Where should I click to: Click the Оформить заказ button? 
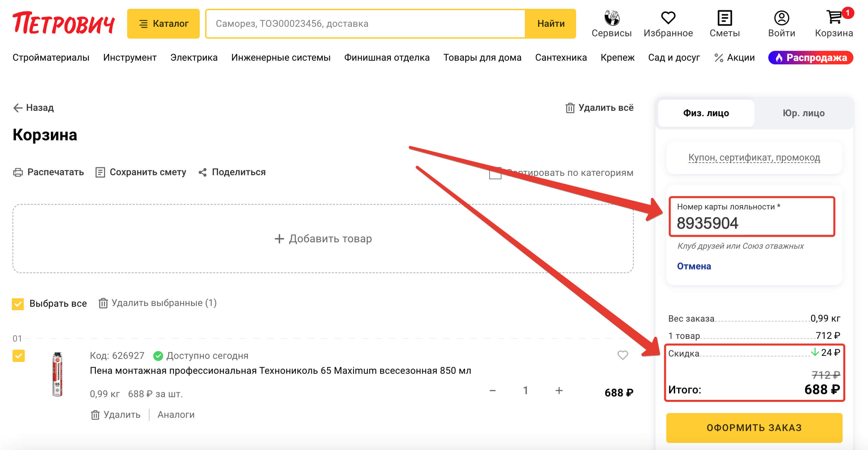click(753, 428)
